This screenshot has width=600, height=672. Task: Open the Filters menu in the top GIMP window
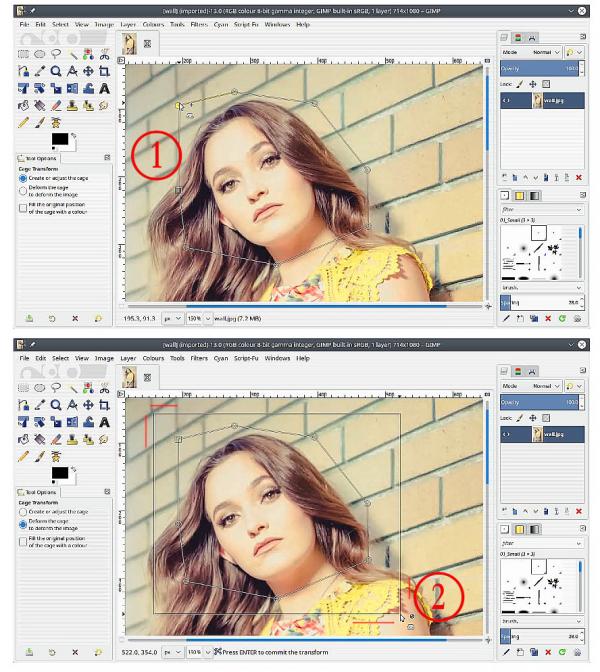[199, 24]
